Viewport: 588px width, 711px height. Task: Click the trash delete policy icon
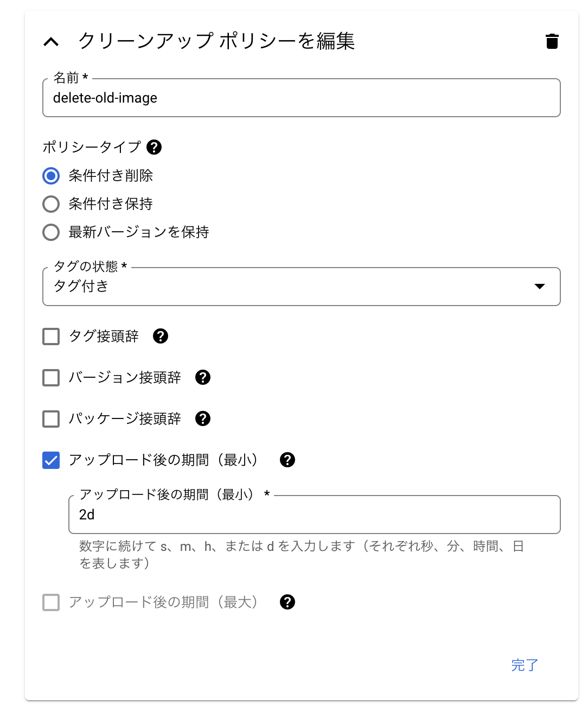coord(552,41)
